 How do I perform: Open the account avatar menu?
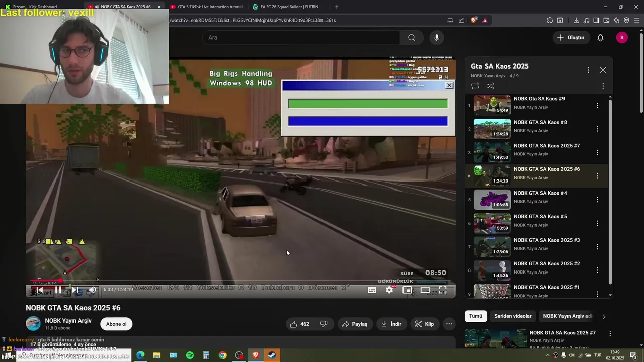coord(622,38)
